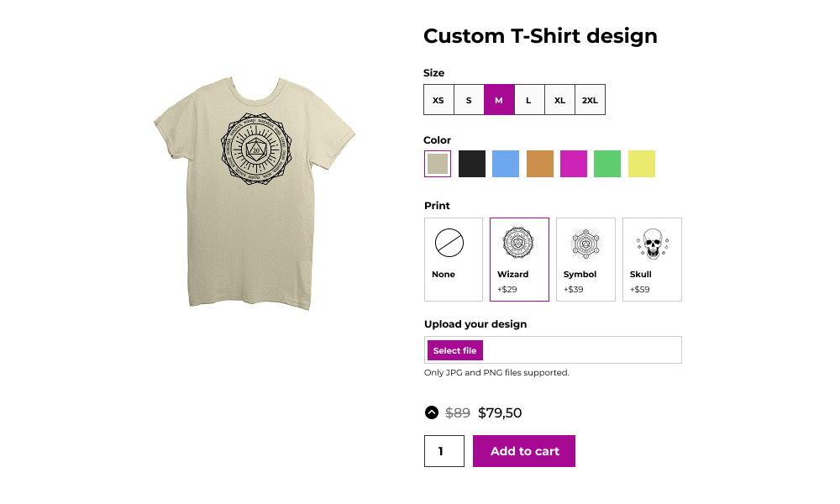Image resolution: width=840 pixels, height=504 pixels.
Task: Pick the Symbol print design
Action: pos(585,259)
